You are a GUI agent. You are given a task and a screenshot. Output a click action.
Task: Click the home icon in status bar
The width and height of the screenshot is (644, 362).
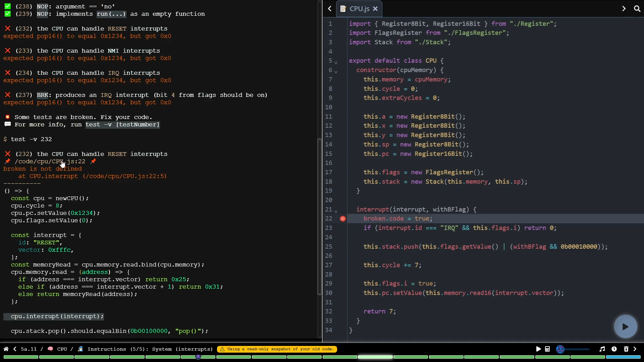pos(6,349)
